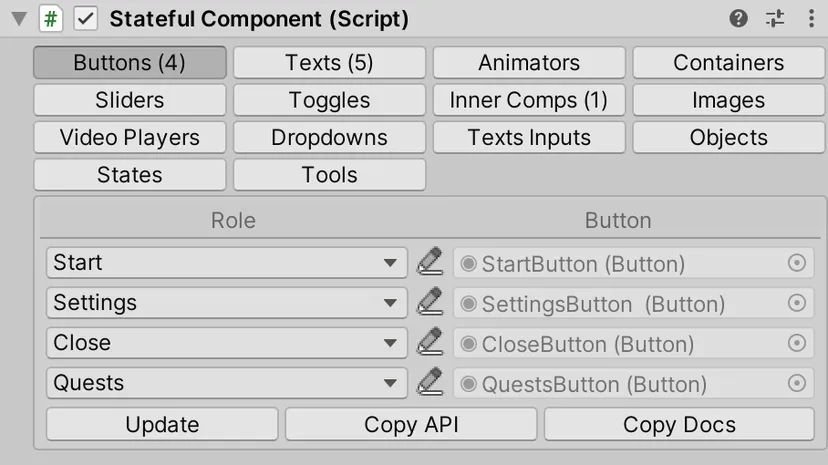Collapse the Stateful Component foldout triangle
Screen dimensions: 828x465
(x=19, y=19)
